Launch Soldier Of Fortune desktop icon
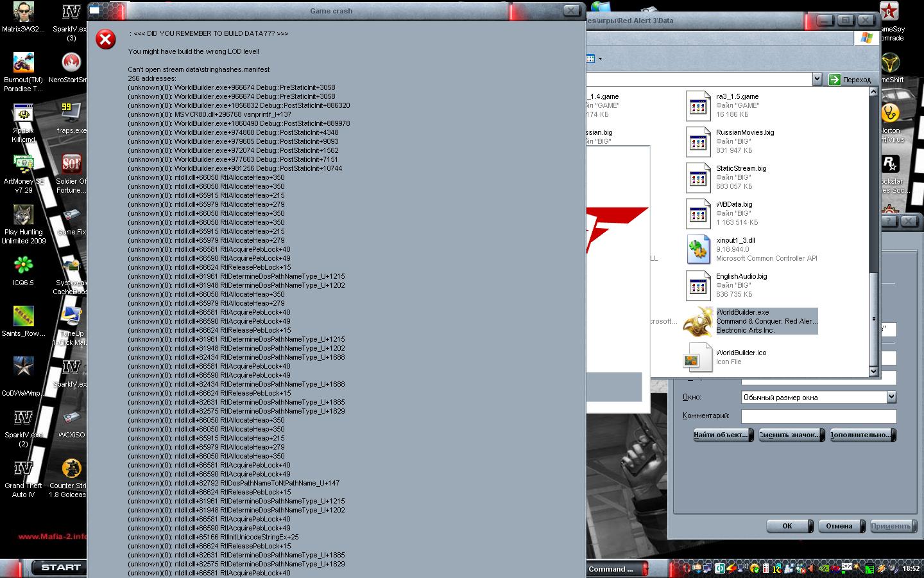Viewport: 924px width, 578px height. tap(71, 173)
